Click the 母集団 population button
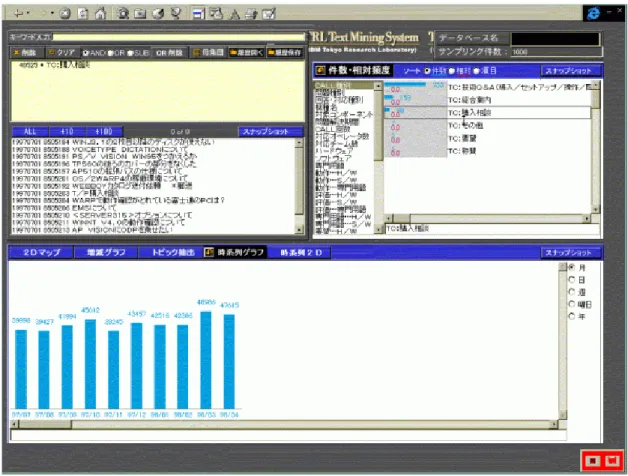628x476 pixels. pyautogui.click(x=208, y=52)
